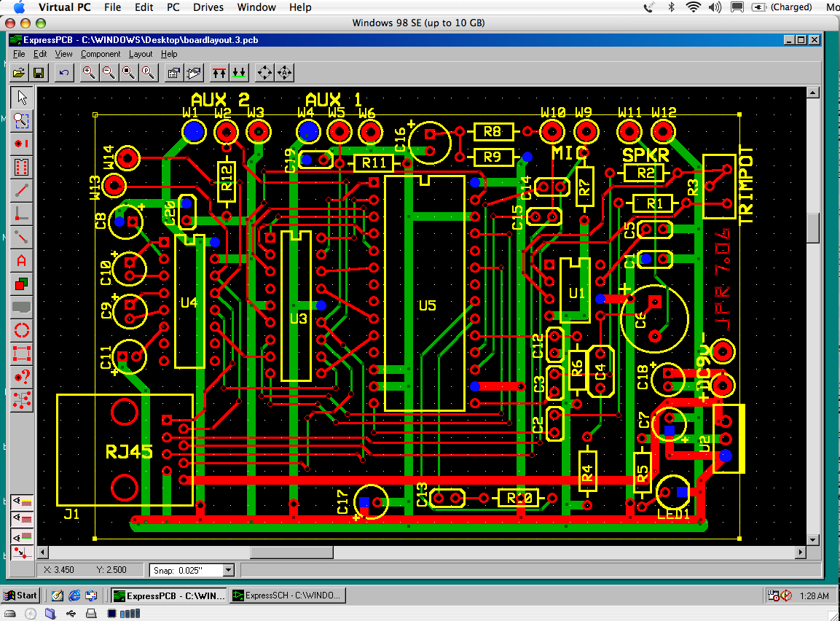Select the net highlight tool
The image size is (840, 621).
point(21,399)
